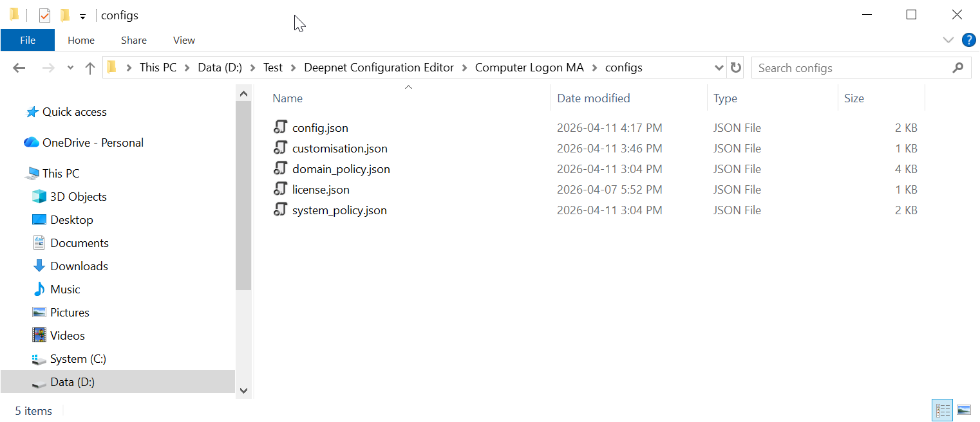The width and height of the screenshot is (980, 422).
Task: Open Customize Quick Access Toolbar dropdown
Action: tap(82, 16)
